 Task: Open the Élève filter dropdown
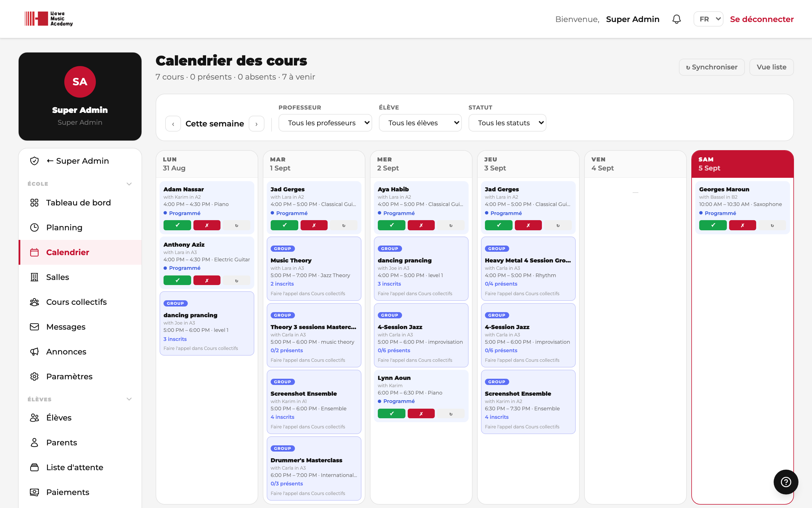(x=420, y=123)
